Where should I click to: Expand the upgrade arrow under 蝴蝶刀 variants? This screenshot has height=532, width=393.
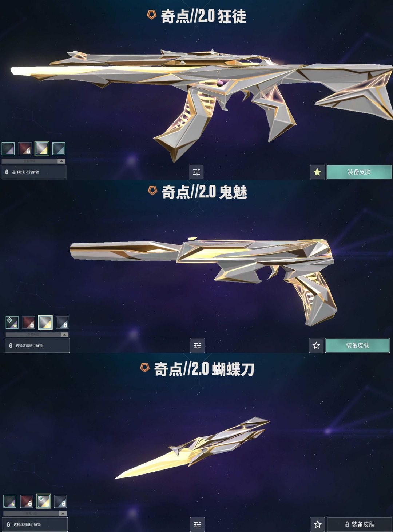(63, 513)
